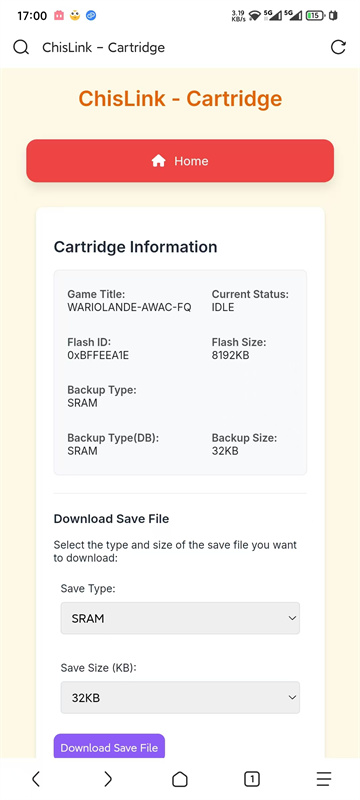The height and width of the screenshot is (800, 360).
Task: Tap the yellow face notification icon
Action: click(75, 16)
